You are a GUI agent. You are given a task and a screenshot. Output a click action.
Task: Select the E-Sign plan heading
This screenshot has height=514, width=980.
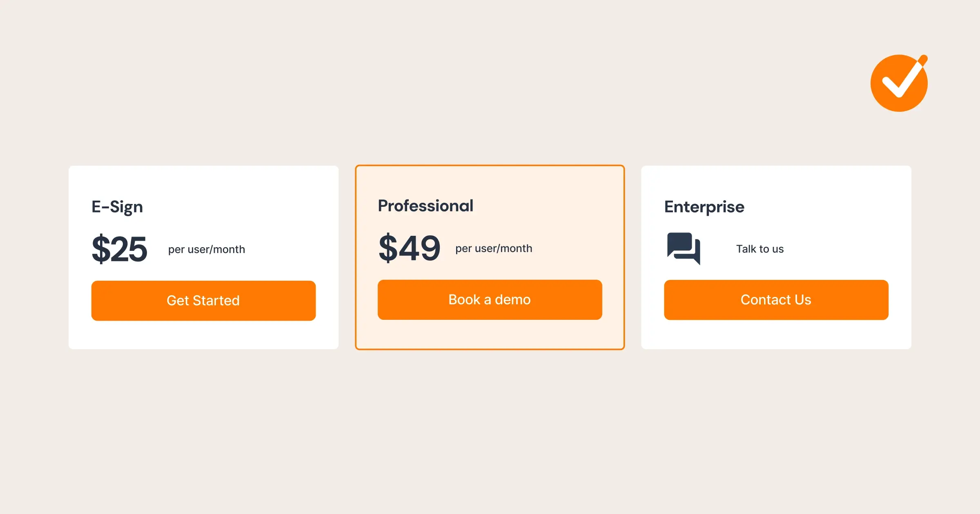point(117,207)
